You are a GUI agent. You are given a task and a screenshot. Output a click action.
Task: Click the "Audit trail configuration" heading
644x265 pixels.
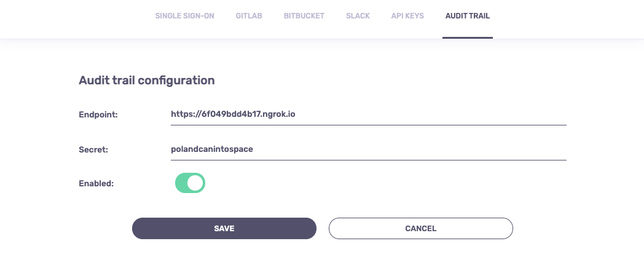[x=146, y=80]
